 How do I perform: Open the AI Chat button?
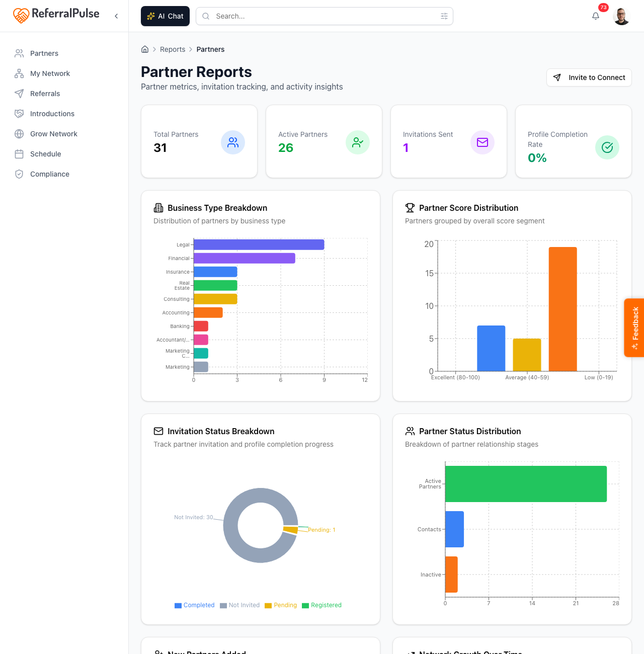point(165,16)
